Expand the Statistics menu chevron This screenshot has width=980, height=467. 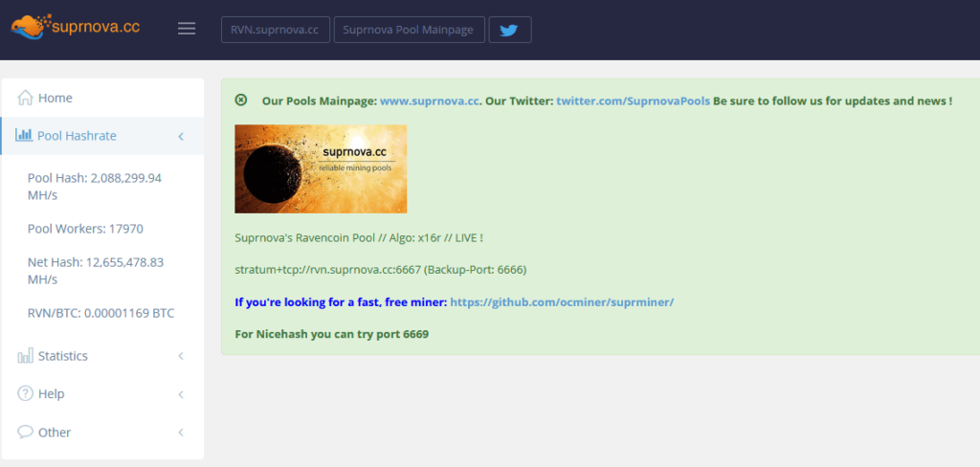tap(181, 356)
